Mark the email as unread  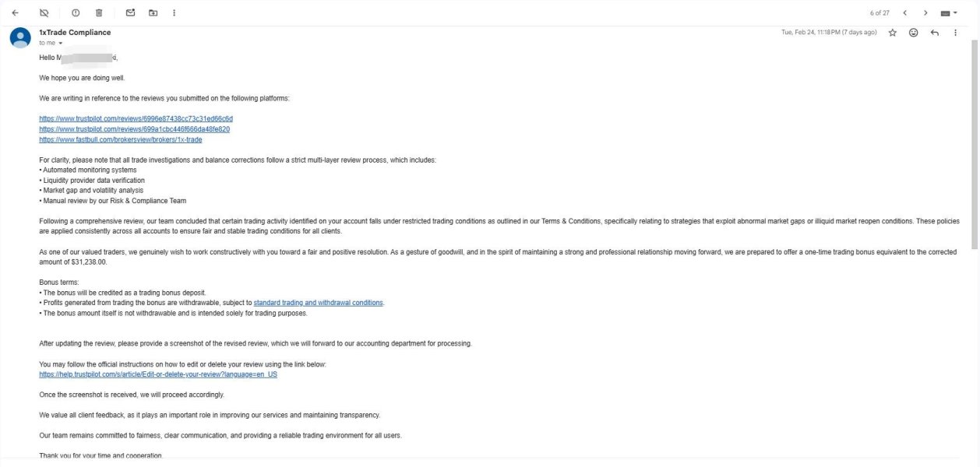point(130,12)
